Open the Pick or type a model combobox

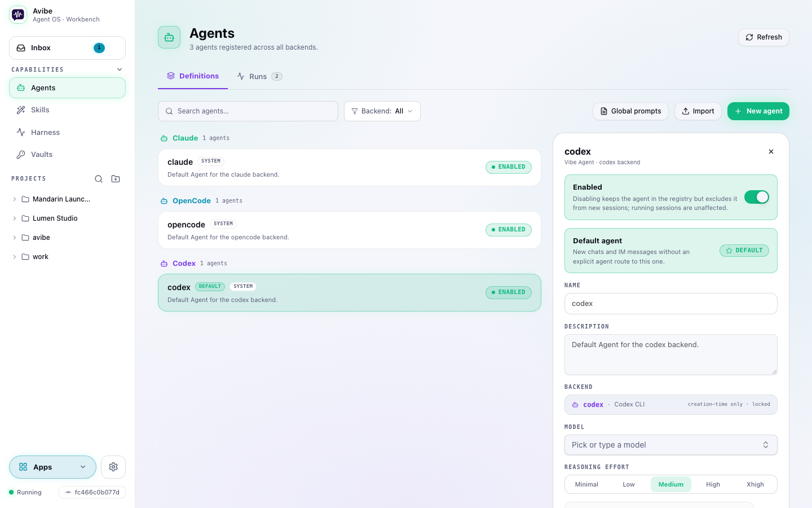(x=671, y=445)
